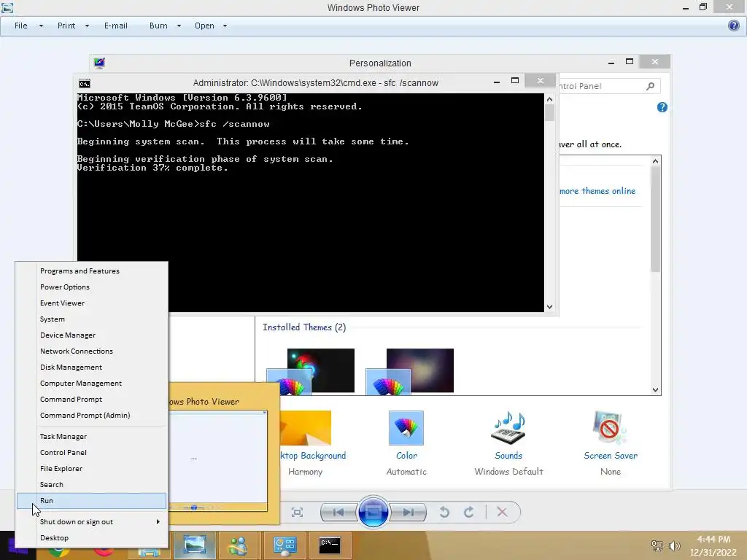This screenshot has height=560, width=747.
Task: Open the File menu dropdown
Action: 28,26
